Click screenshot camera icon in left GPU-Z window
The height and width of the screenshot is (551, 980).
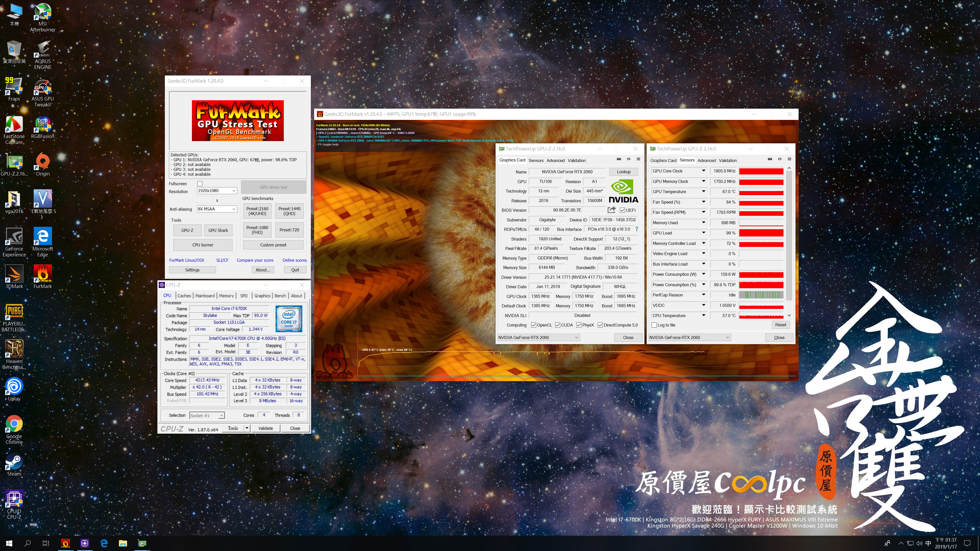[619, 159]
